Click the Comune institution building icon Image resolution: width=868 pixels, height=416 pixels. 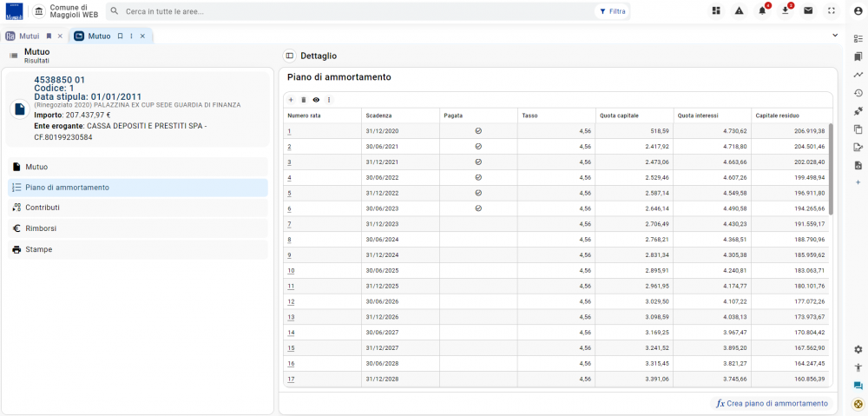pyautogui.click(x=39, y=11)
